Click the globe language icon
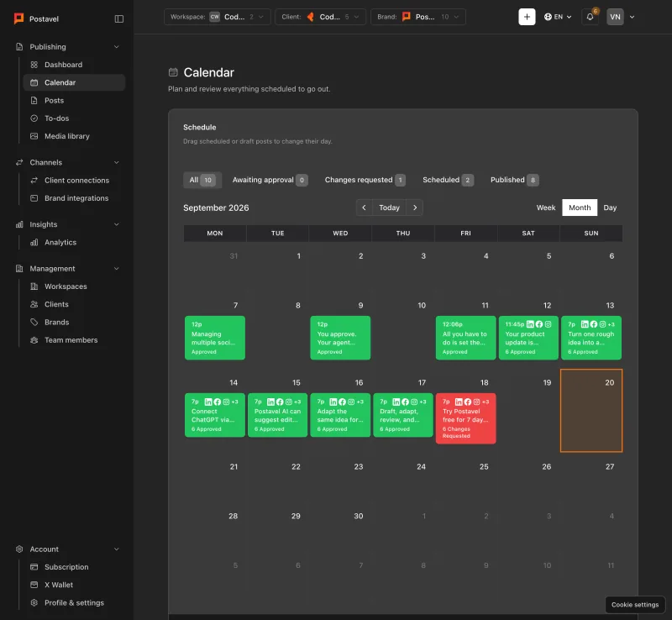Image resolution: width=672 pixels, height=620 pixels. click(x=548, y=17)
